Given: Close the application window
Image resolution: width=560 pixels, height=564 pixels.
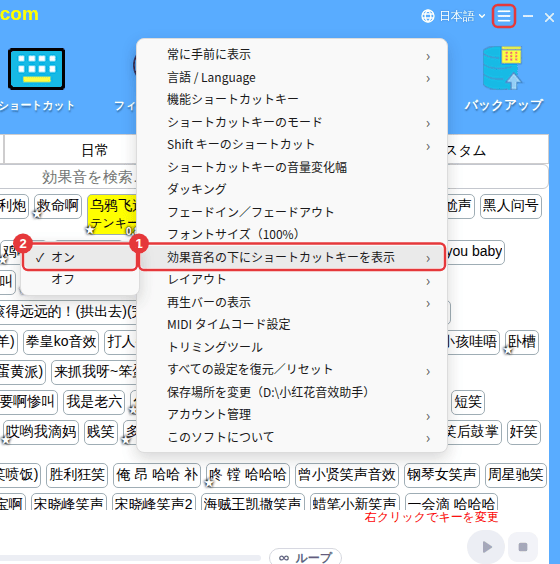Looking at the screenshot, I should click(549, 17).
